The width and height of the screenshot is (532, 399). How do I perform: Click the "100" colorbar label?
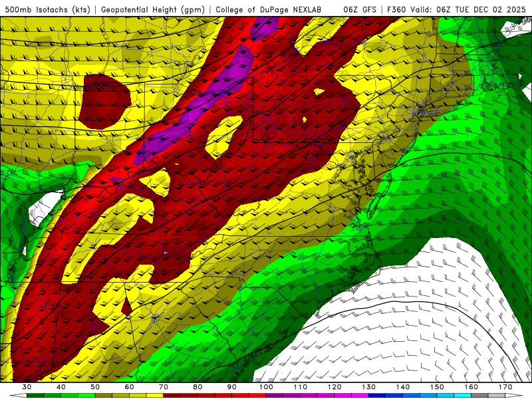(x=267, y=387)
